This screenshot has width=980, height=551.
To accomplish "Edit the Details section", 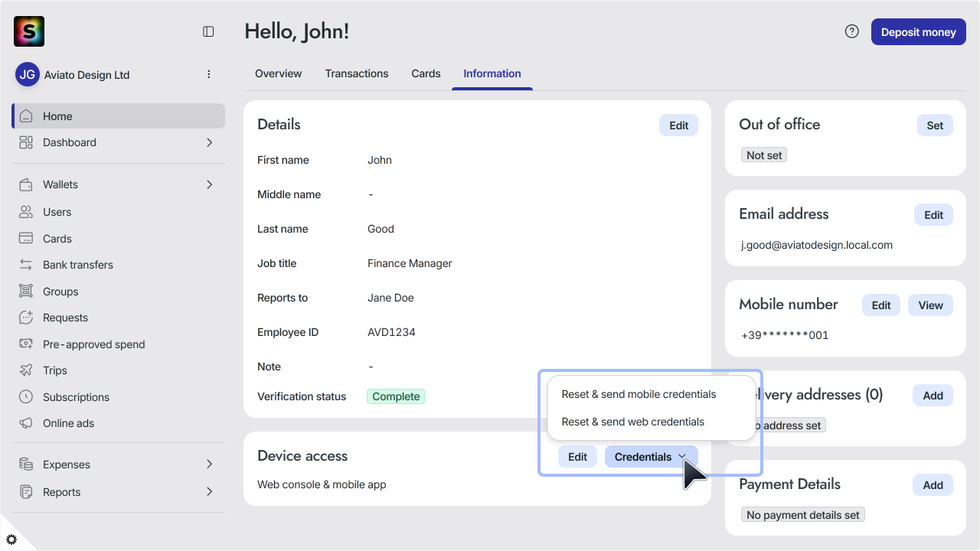I will tap(678, 126).
